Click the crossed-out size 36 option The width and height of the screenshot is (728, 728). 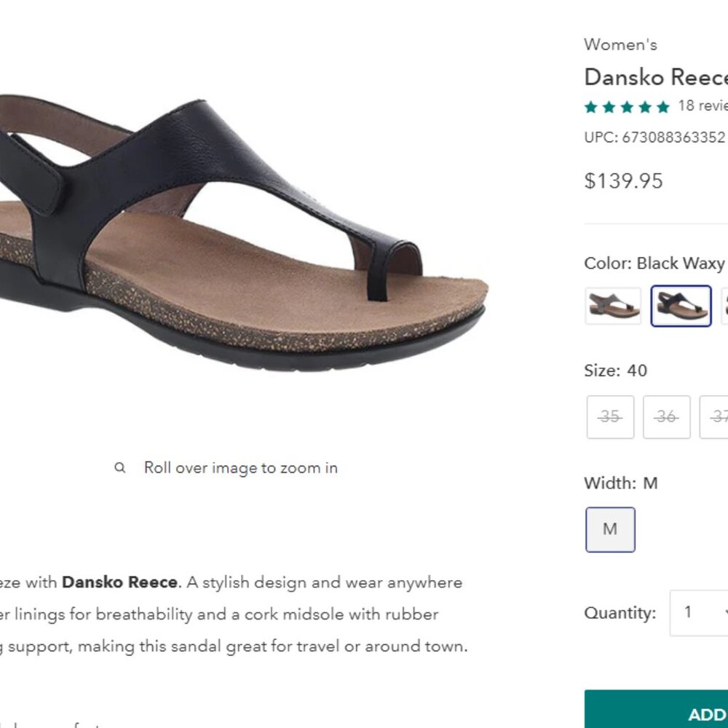coord(665,417)
